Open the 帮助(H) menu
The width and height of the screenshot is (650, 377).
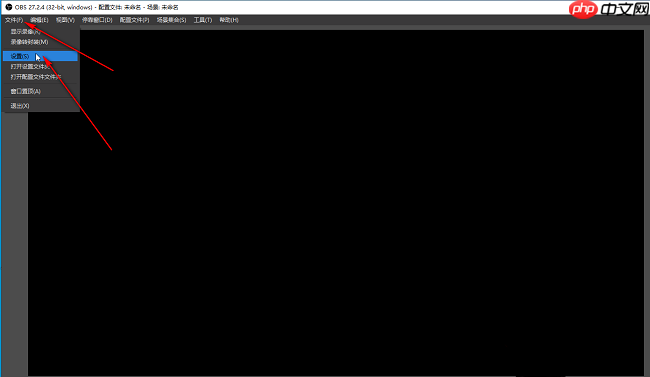click(x=229, y=20)
